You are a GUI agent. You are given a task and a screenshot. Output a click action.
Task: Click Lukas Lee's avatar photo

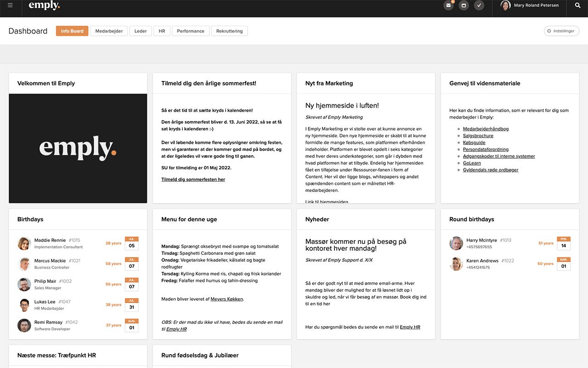24,305
